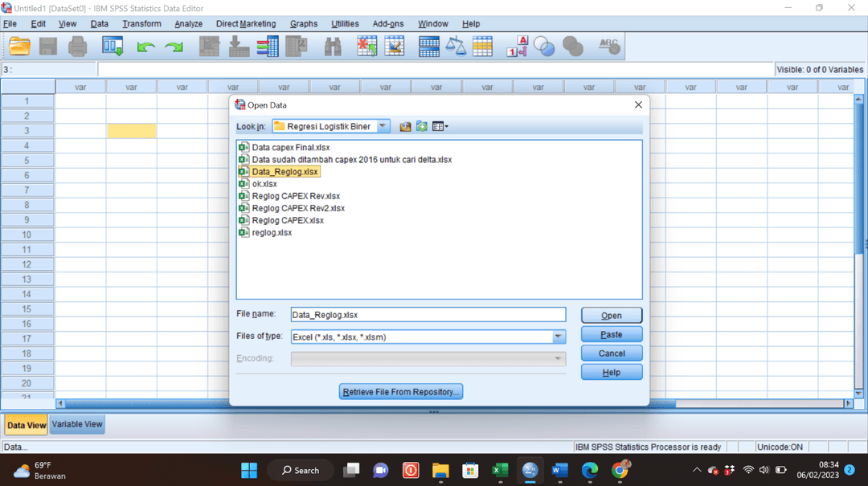The image size is (868, 486).
Task: Expand the Files of type dropdown
Action: 558,337
